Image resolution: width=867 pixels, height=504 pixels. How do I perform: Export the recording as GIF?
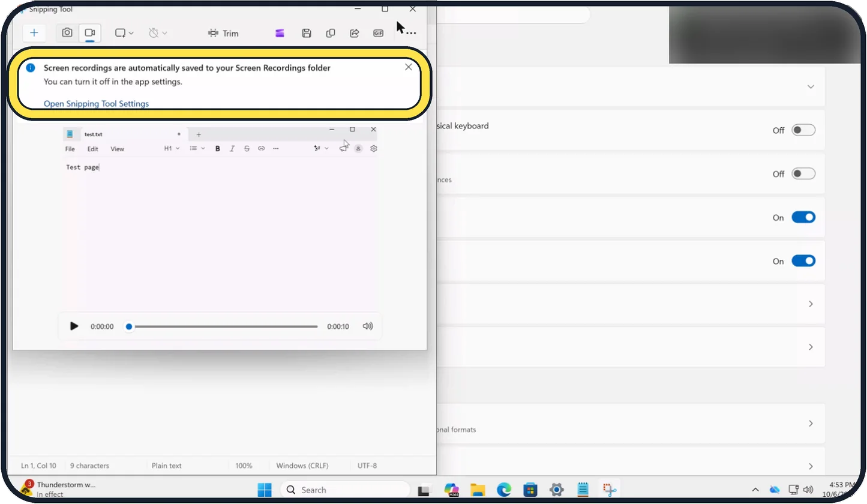tap(378, 34)
